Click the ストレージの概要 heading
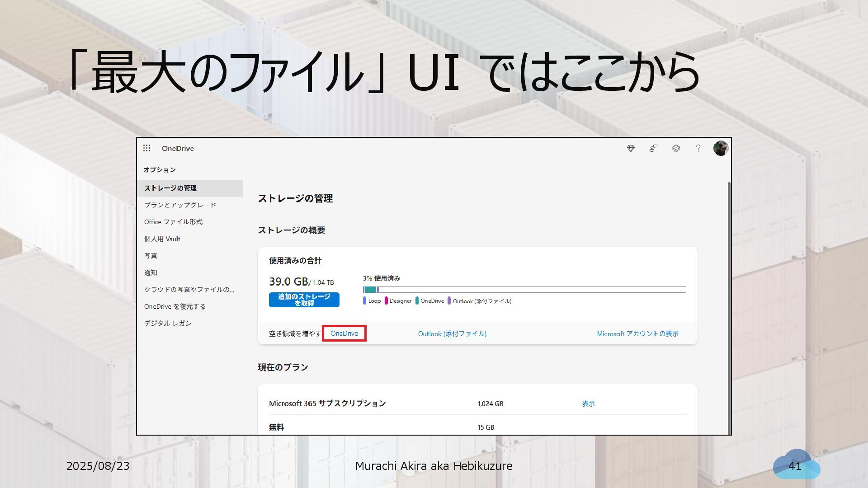 292,230
